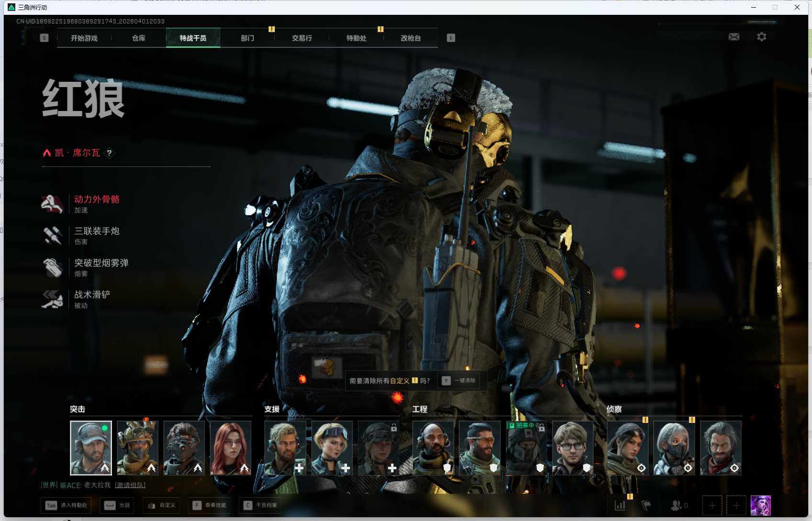Click the 查看技能 button
The image size is (812, 521).
point(210,505)
